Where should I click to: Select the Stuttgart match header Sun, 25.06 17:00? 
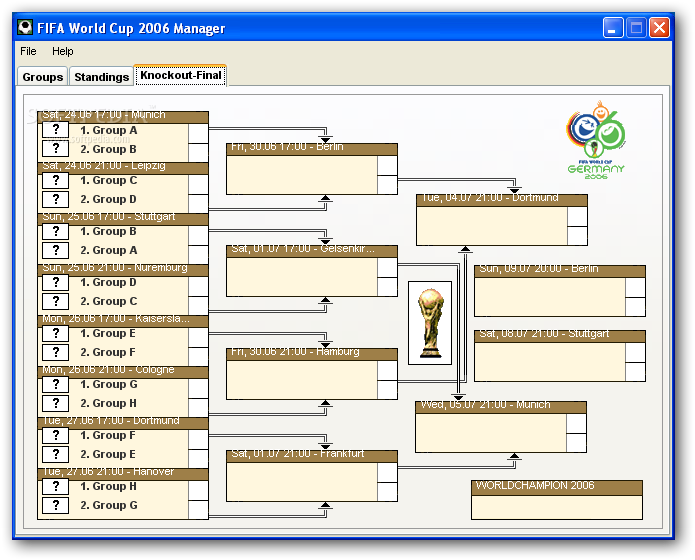123,219
